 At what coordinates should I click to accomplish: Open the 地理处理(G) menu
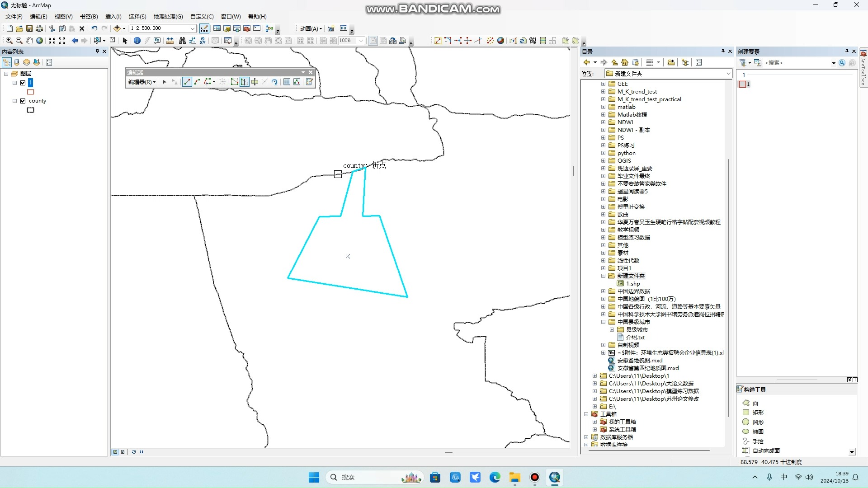click(168, 16)
